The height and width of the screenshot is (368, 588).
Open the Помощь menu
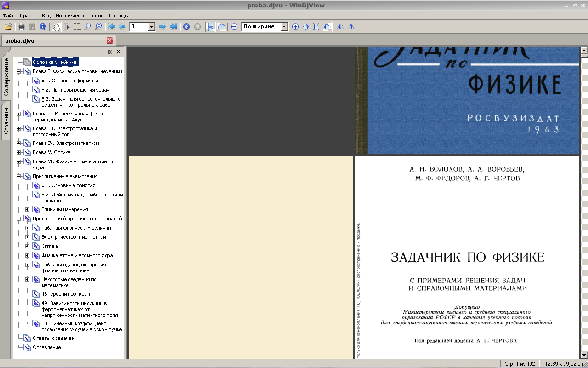119,16
